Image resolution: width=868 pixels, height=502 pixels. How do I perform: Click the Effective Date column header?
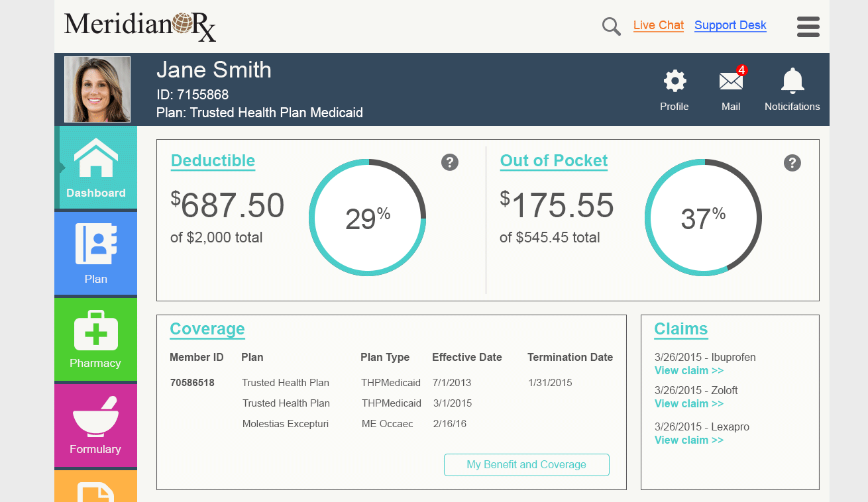pyautogui.click(x=467, y=358)
